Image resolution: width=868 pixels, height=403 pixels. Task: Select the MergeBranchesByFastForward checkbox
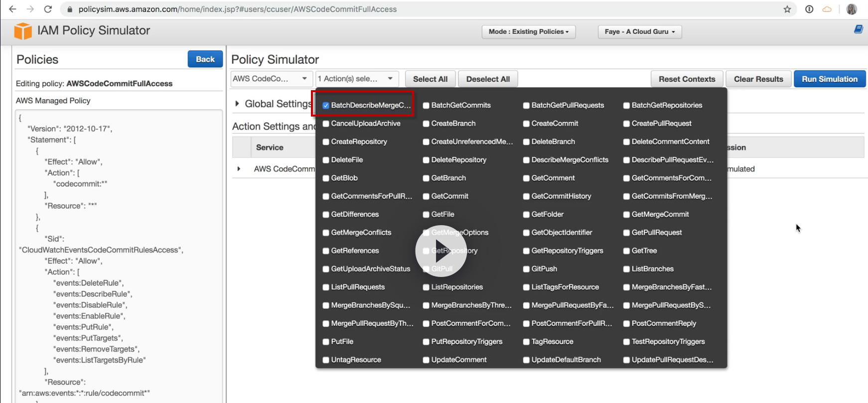626,287
